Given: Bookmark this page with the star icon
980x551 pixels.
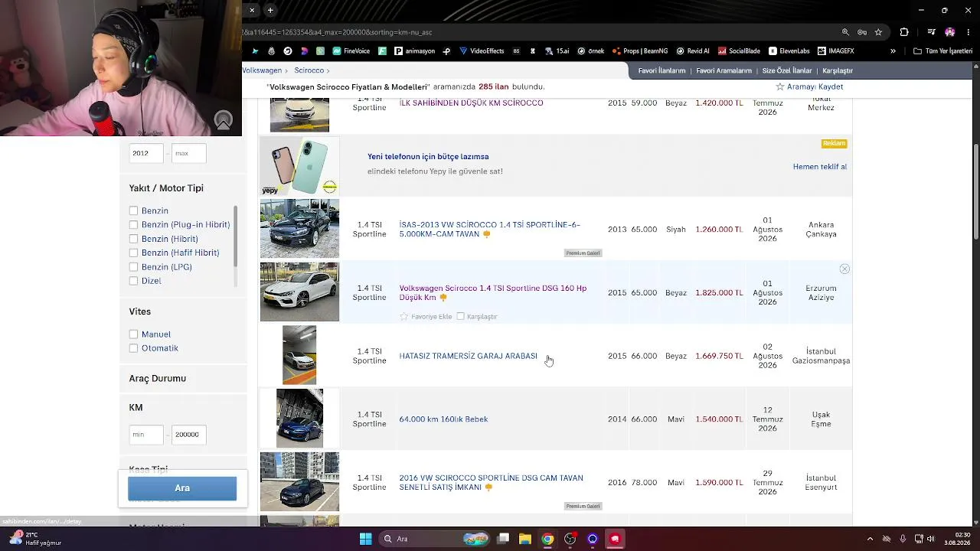Looking at the screenshot, I should tap(878, 32).
